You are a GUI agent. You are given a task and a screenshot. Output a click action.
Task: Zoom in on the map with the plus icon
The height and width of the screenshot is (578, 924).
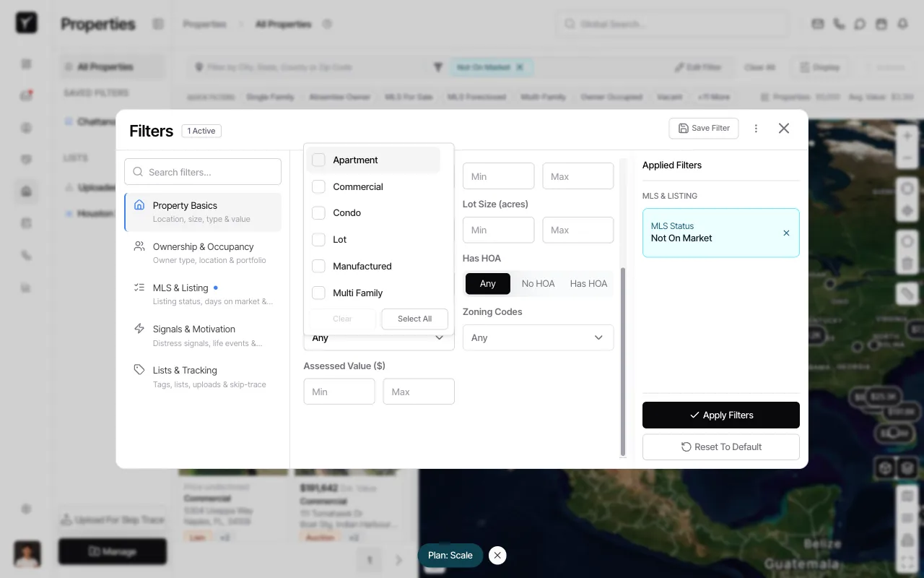(x=907, y=136)
